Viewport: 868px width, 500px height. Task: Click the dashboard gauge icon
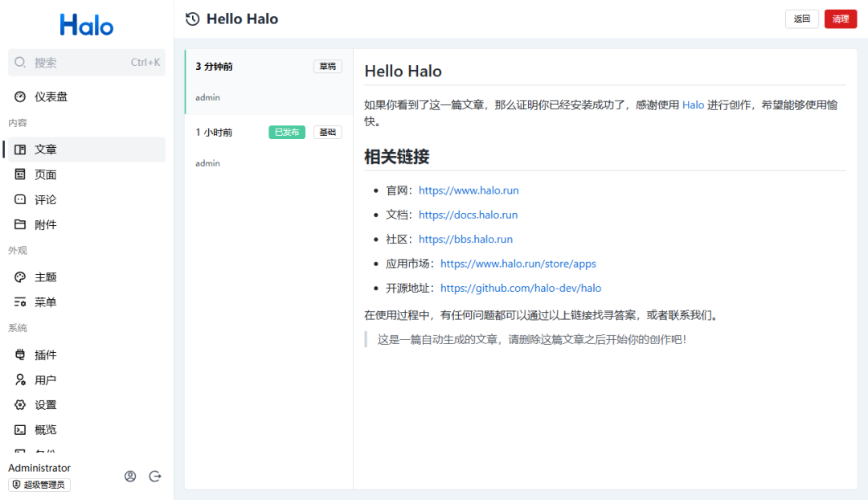click(20, 96)
